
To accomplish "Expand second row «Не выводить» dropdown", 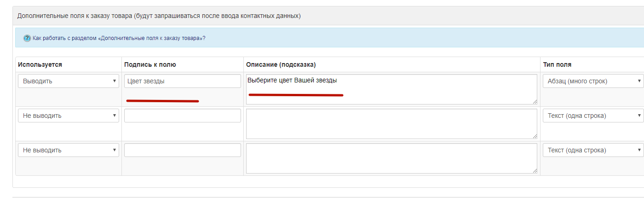I will pyautogui.click(x=68, y=116).
